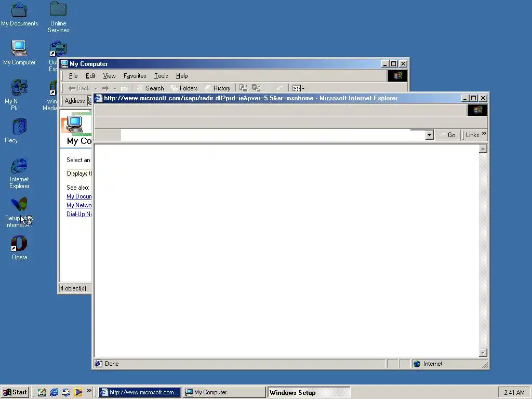Viewport: 532px width, 399px height.
Task: Open the Views dropdown in My Computer
Action: [x=299, y=88]
